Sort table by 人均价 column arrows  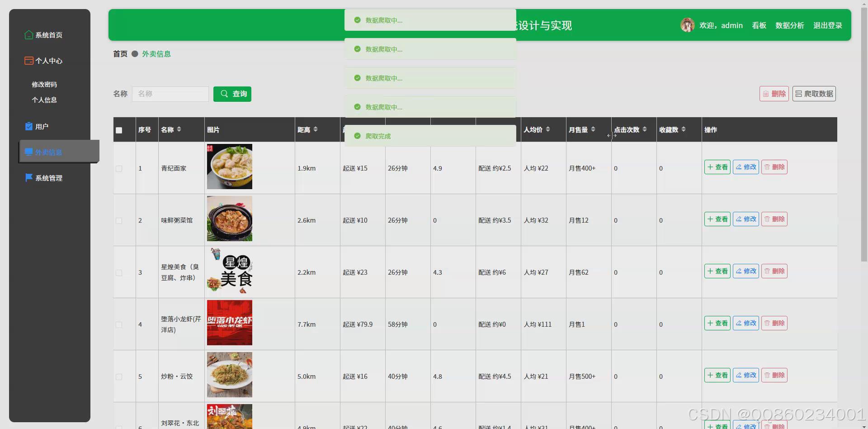[x=548, y=129]
